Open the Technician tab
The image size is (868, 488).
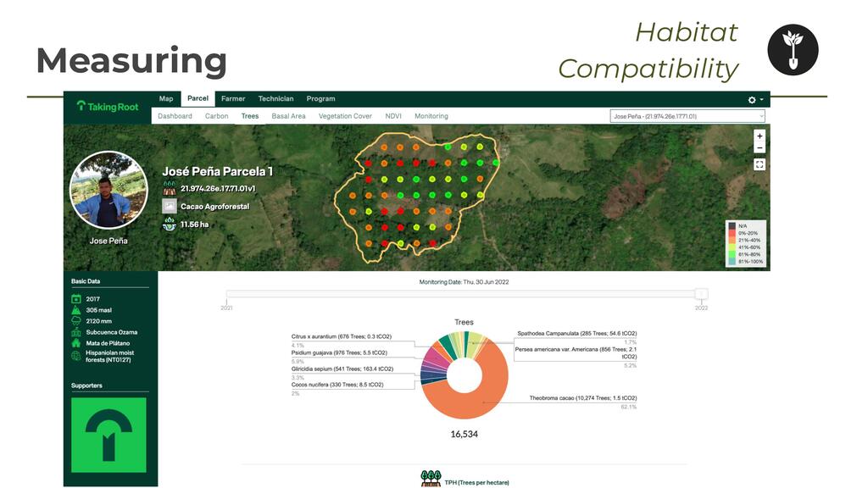275,99
